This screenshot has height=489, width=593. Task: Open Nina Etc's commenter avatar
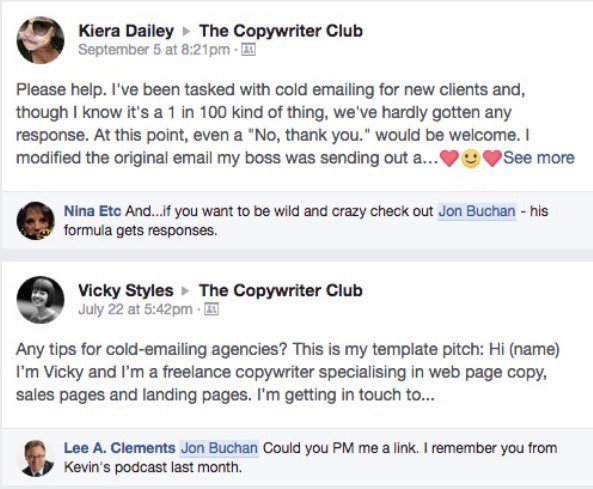pos(36,220)
